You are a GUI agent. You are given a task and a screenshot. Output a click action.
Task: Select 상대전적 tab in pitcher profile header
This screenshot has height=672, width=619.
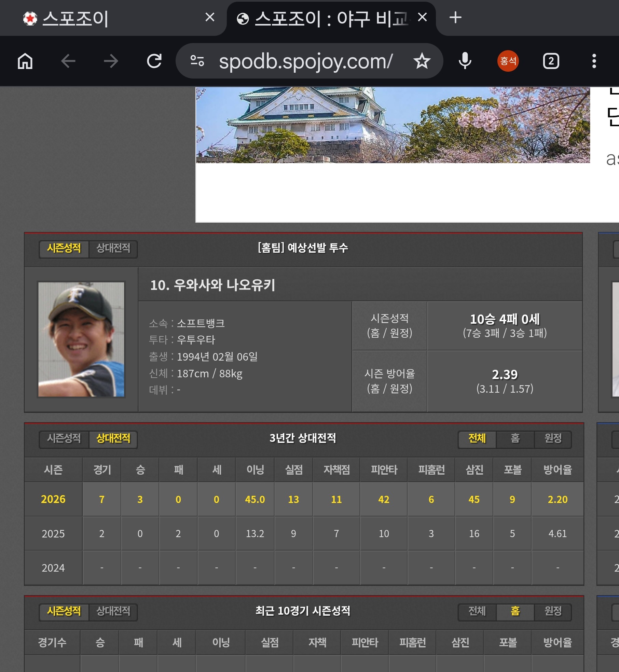coord(113,248)
